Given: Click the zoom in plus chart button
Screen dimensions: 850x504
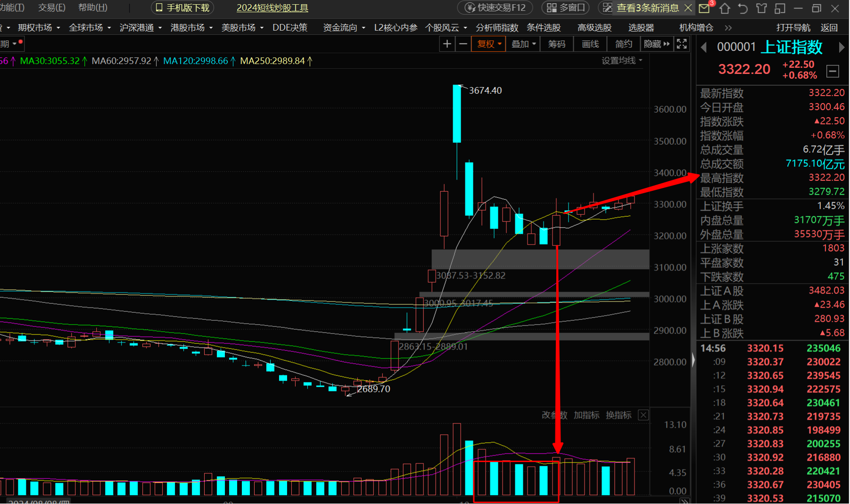Looking at the screenshot, I should pyautogui.click(x=446, y=44).
